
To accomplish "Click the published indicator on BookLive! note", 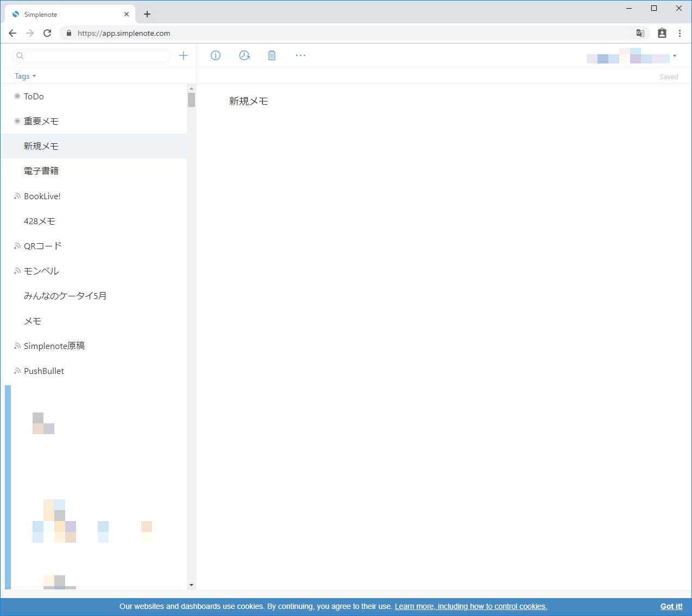I will click(x=17, y=196).
